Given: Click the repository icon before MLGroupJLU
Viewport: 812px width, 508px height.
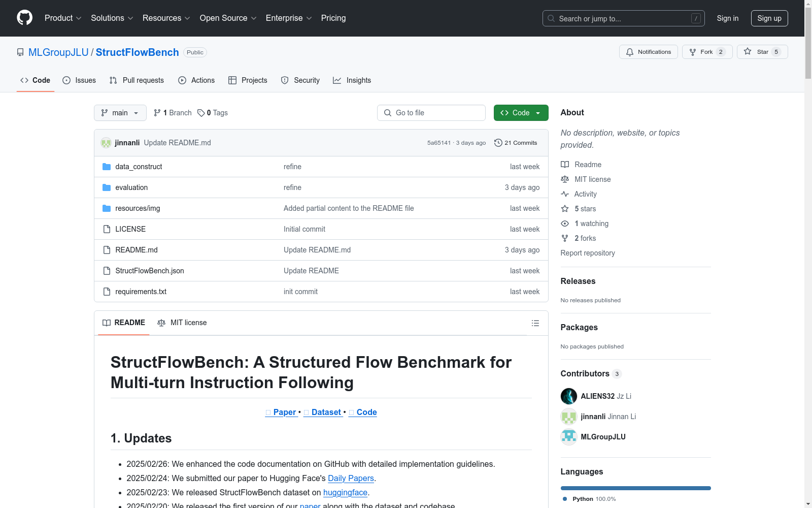Looking at the screenshot, I should 20,52.
